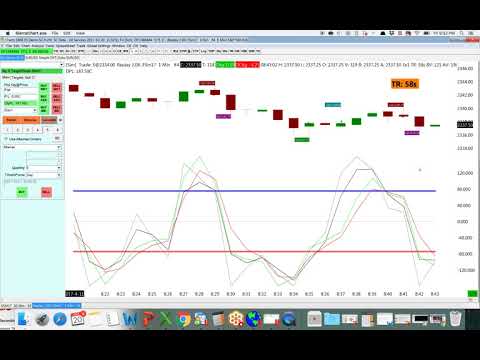Click the Cancel All button
This screenshot has width=480, height=360.
point(49,120)
